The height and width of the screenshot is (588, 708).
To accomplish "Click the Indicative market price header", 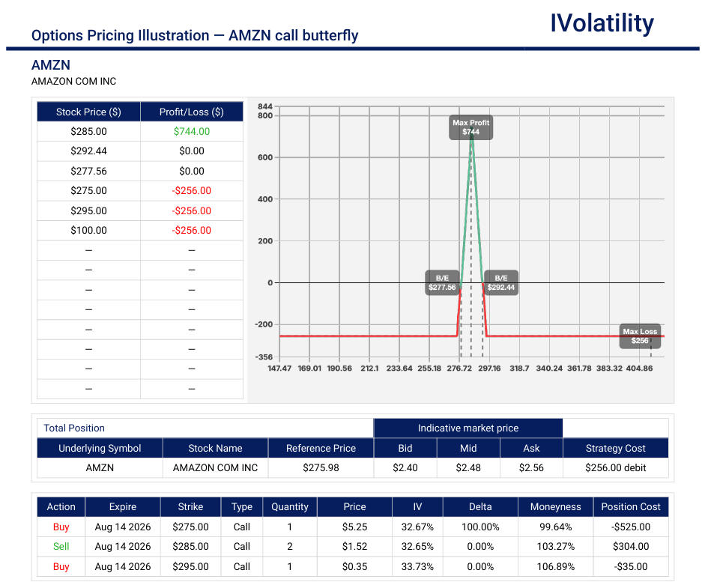I will (468, 428).
